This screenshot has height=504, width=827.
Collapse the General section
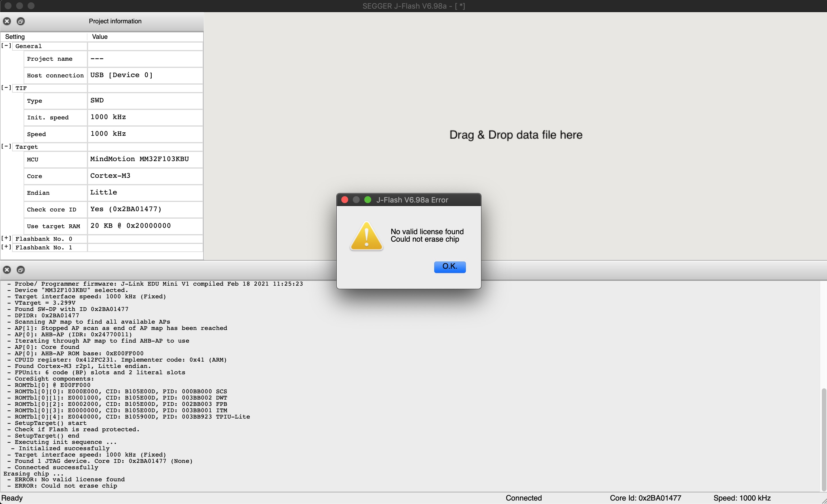pos(6,46)
